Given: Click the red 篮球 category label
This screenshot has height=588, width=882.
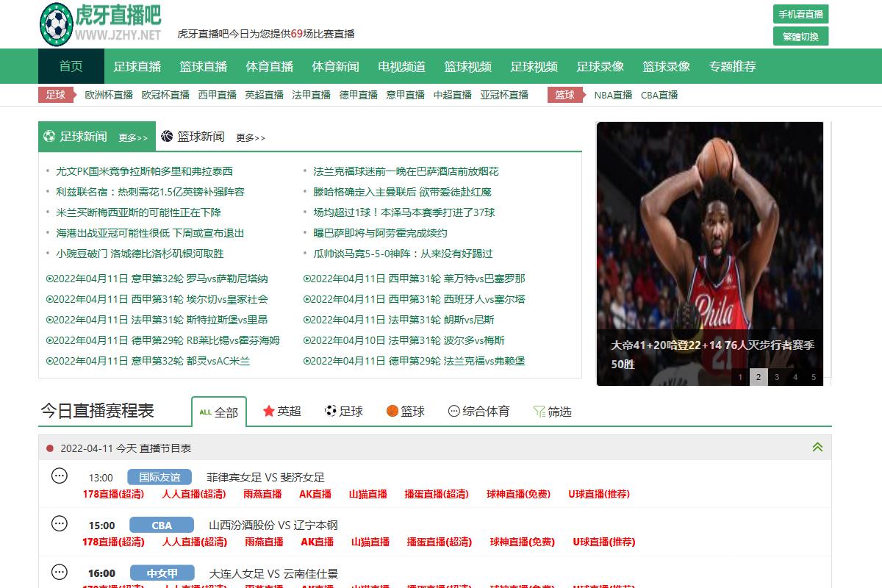Looking at the screenshot, I should tap(564, 95).
